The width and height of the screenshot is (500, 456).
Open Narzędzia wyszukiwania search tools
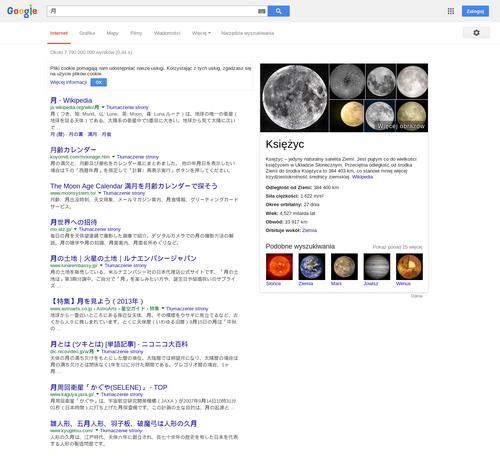(x=247, y=33)
